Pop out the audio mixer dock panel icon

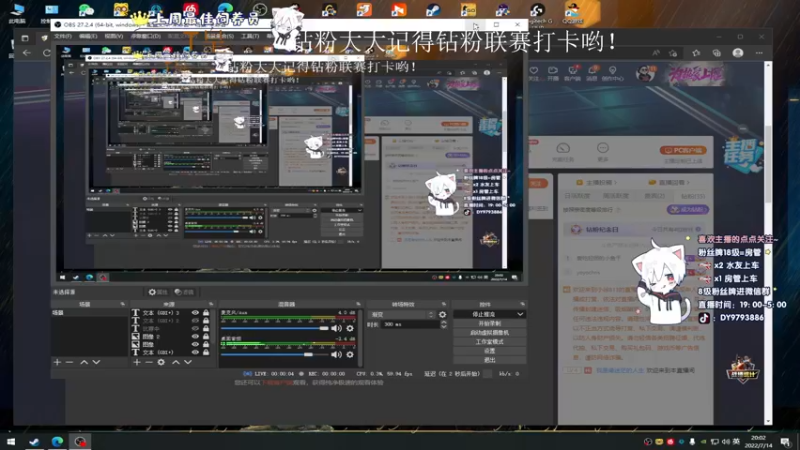point(358,304)
